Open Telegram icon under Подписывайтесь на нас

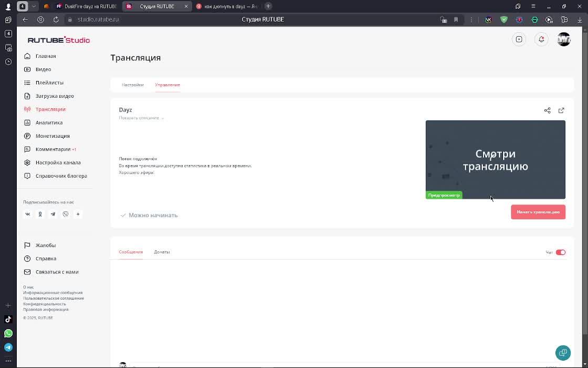click(53, 214)
